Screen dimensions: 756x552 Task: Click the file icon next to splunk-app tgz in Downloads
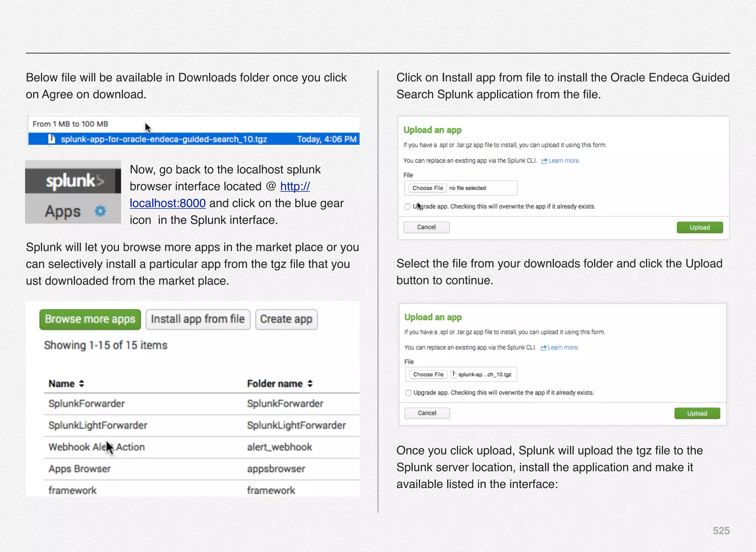coord(52,139)
